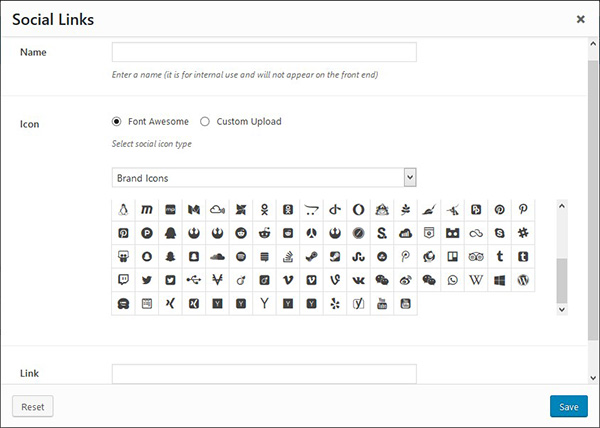Select the Windows logo icon
This screenshot has height=428, width=600.
point(499,280)
